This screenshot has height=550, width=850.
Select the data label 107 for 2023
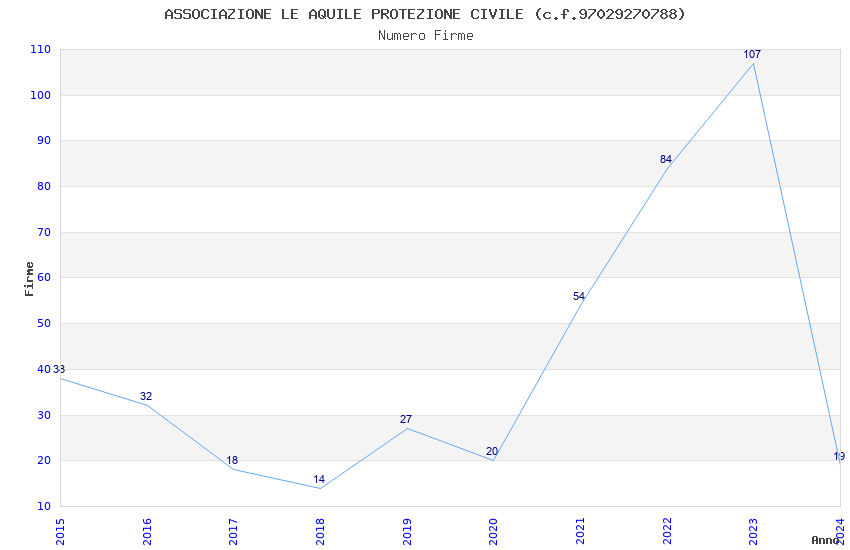752,54
